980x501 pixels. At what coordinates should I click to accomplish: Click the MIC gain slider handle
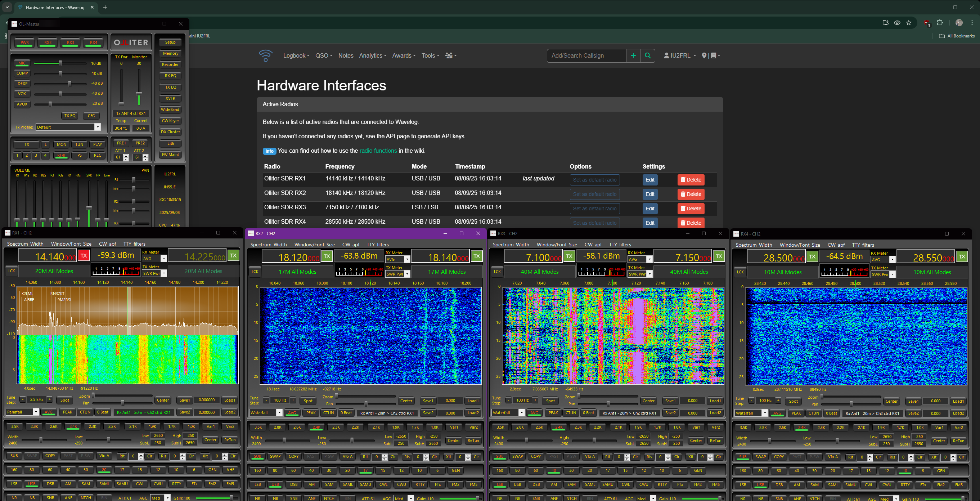tap(60, 63)
